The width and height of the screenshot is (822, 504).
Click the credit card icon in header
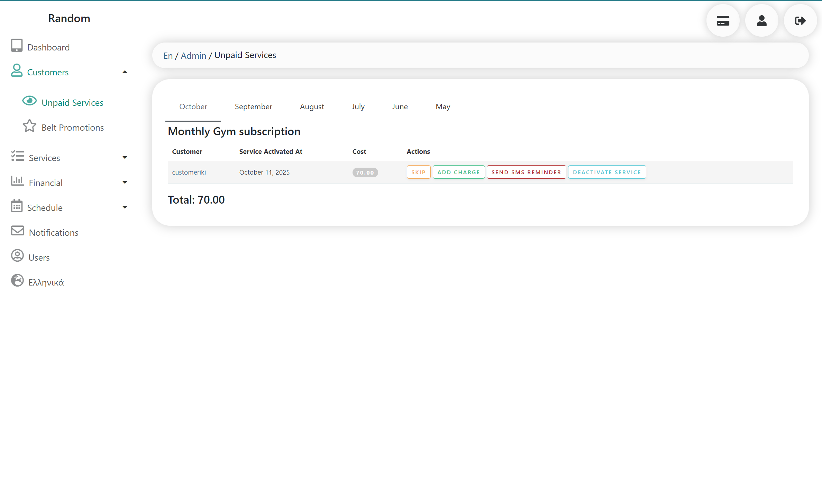click(x=723, y=21)
